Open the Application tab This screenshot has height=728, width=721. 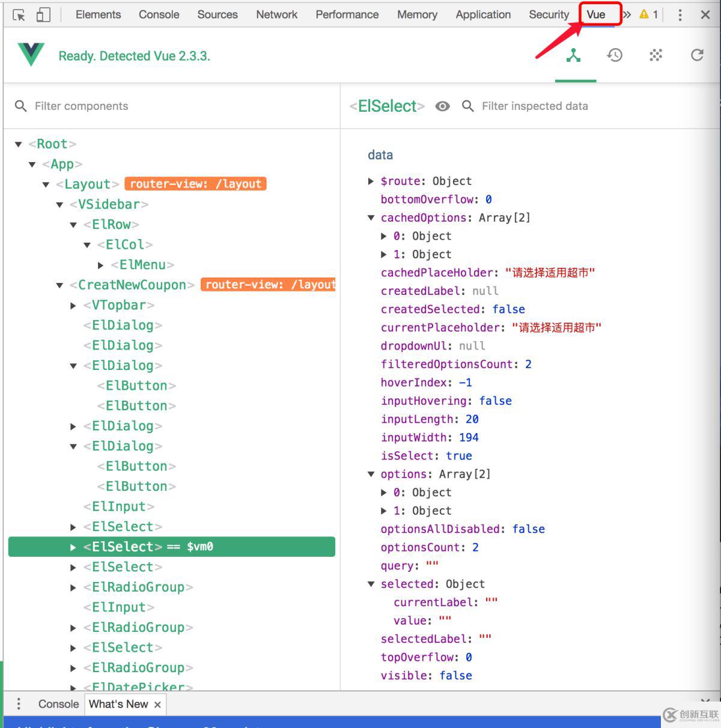click(483, 14)
